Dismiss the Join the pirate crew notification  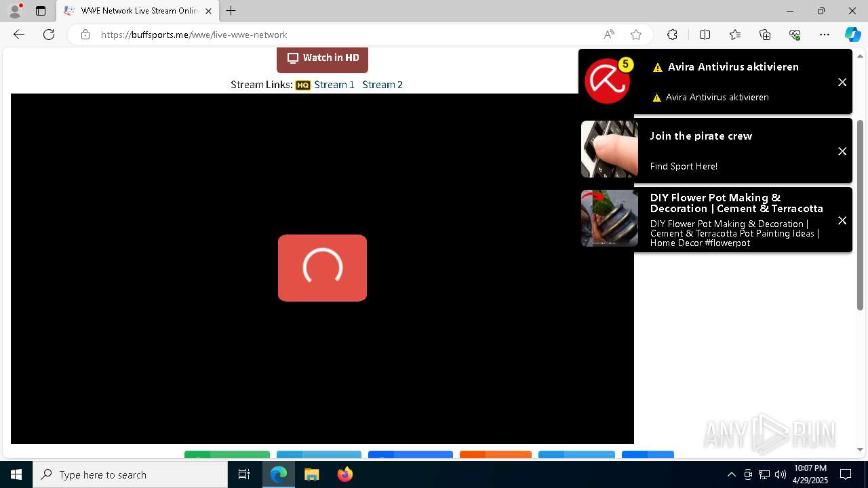pyautogui.click(x=842, y=151)
